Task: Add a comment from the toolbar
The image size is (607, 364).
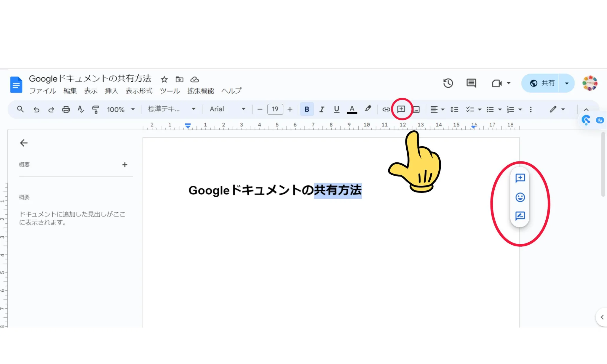Action: (401, 109)
